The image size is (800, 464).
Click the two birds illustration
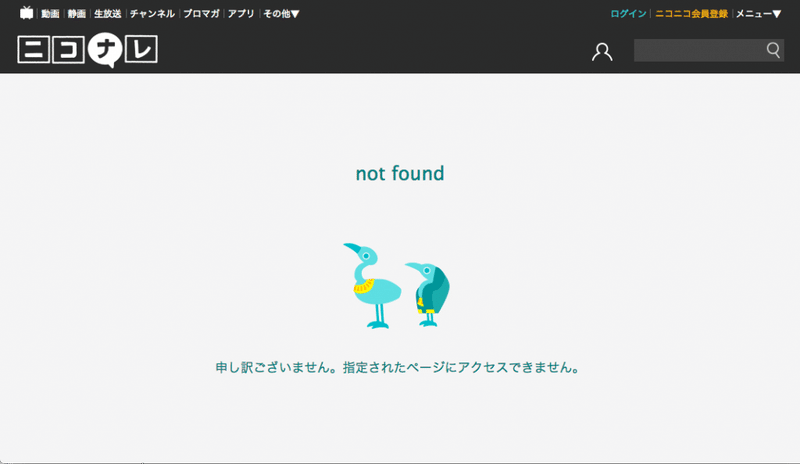click(x=396, y=285)
